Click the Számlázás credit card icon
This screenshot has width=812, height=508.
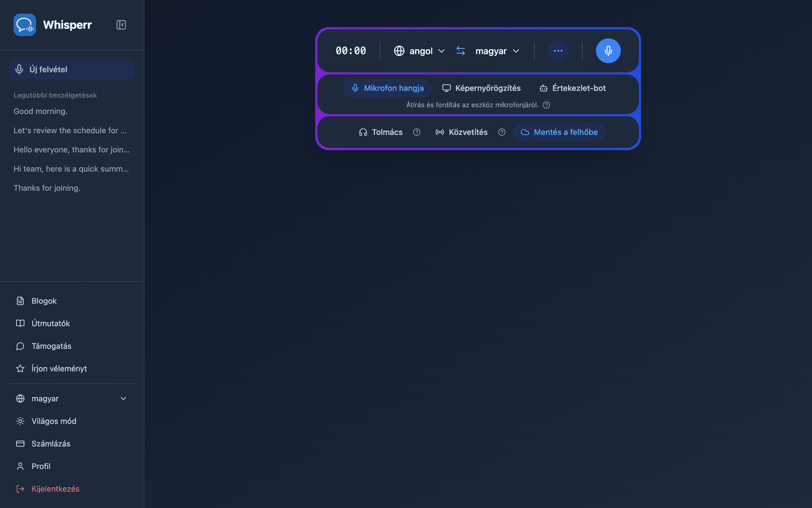[20, 443]
